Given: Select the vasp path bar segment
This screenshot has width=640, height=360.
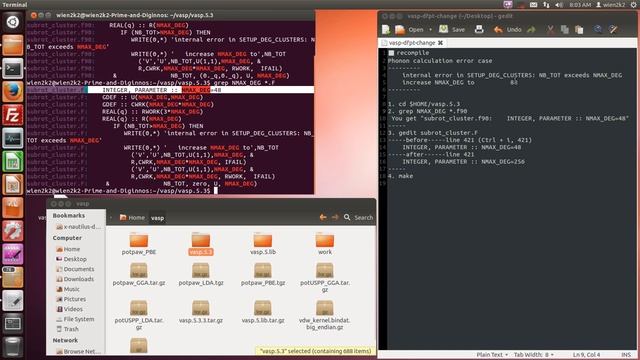Looking at the screenshot, I should click(x=158, y=218).
